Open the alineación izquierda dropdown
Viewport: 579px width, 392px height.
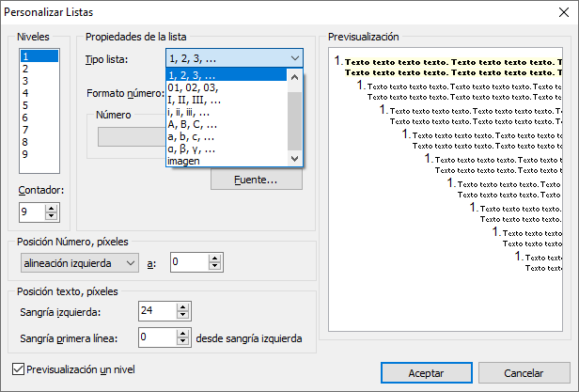(79, 263)
